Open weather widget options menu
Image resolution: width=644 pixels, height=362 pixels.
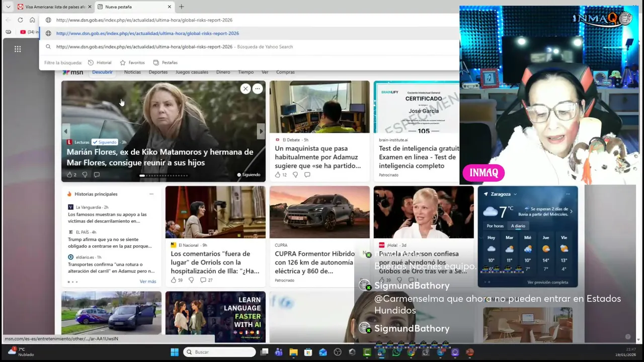pos(568,194)
